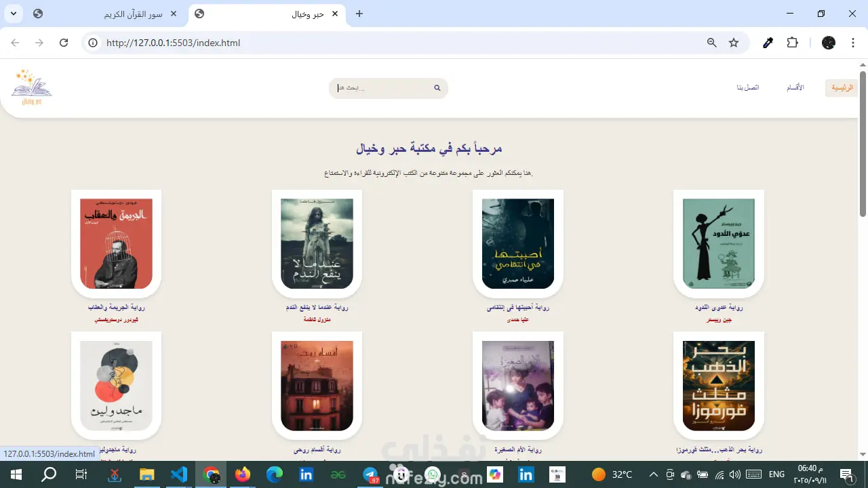Click the author name جين ويبستر

click(719, 319)
